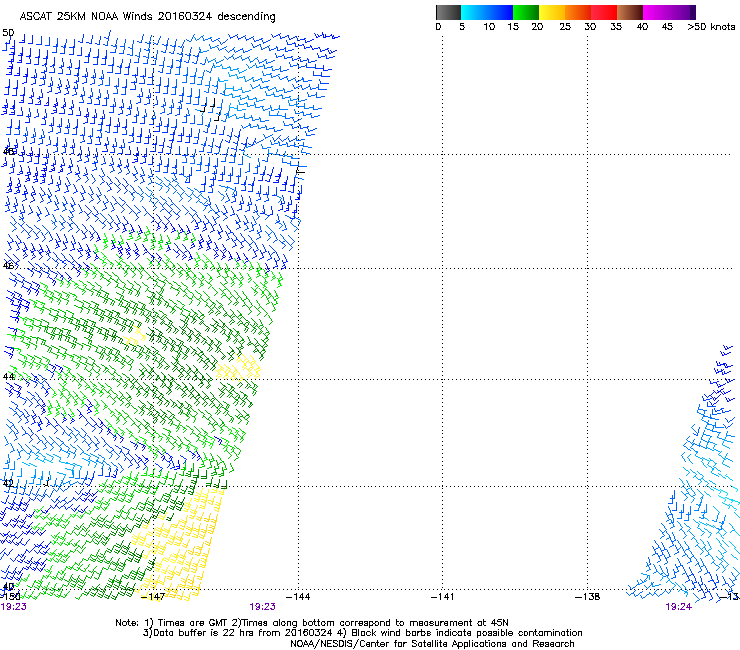This screenshot has height=650, width=740.
Task: Click the note 'Times are GMT'
Action: point(192,623)
